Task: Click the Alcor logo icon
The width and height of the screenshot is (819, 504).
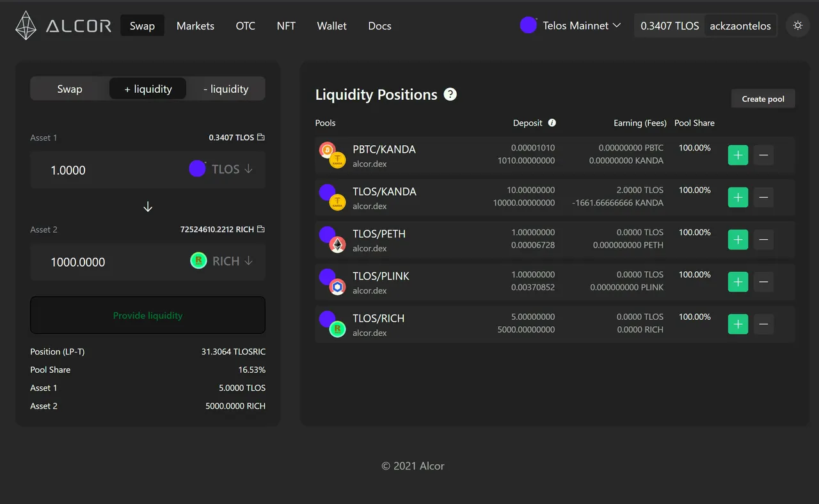Action: [26, 26]
